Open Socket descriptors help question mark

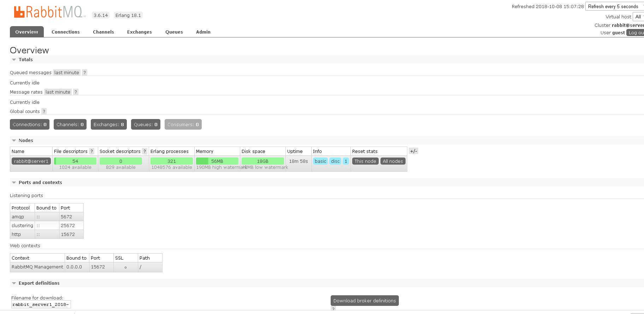[x=144, y=151]
